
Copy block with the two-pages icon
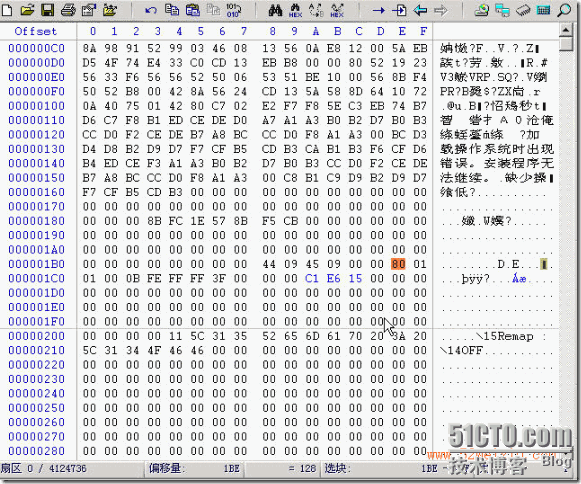pyautogui.click(x=172, y=10)
